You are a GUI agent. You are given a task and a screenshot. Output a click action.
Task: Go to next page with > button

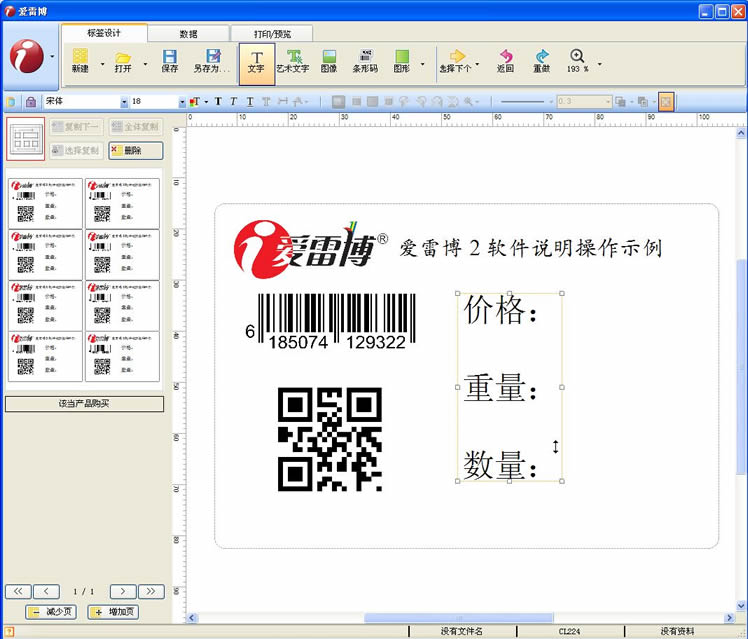tap(123, 591)
